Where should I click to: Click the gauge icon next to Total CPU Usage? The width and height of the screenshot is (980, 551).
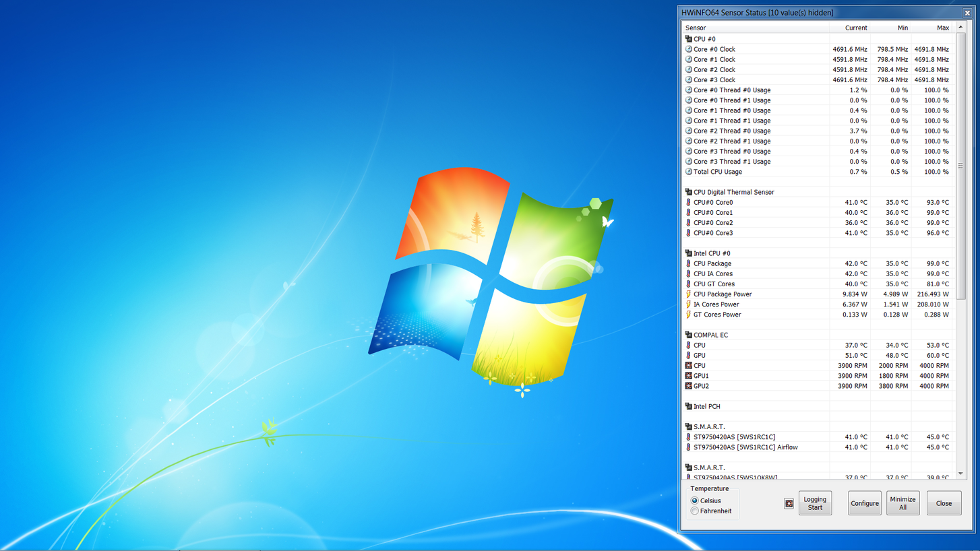pos(688,172)
